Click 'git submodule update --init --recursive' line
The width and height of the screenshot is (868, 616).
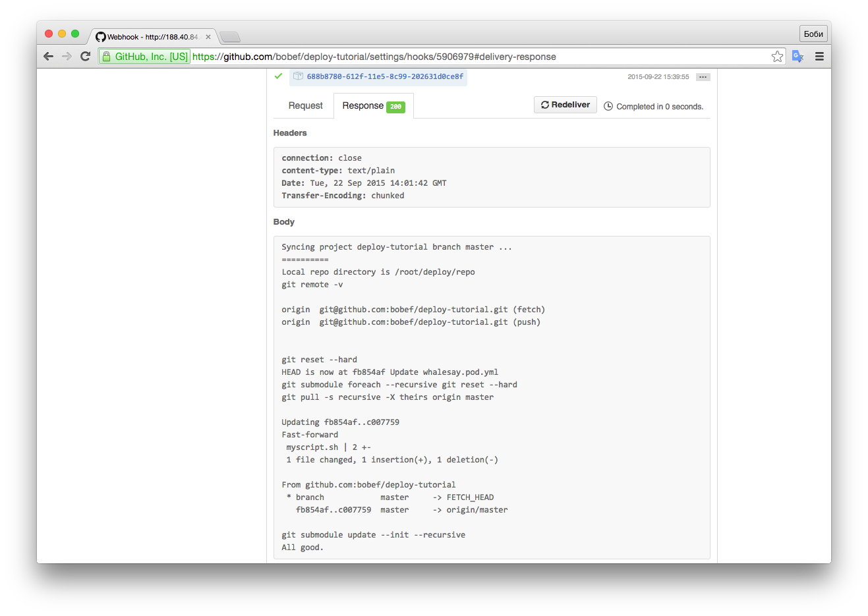click(374, 535)
